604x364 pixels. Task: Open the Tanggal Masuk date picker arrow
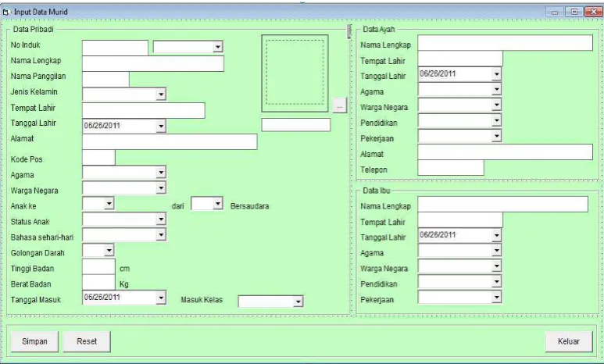(x=161, y=298)
